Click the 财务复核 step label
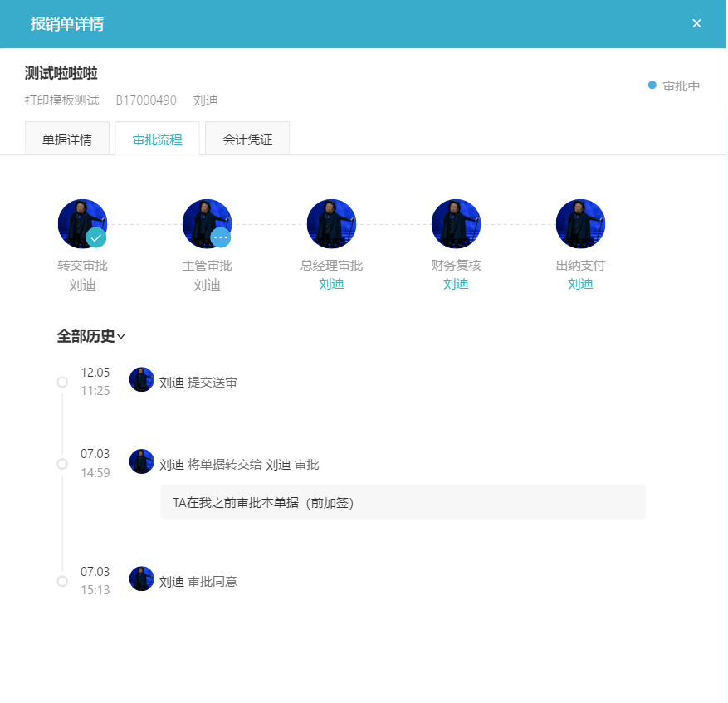 [x=456, y=265]
